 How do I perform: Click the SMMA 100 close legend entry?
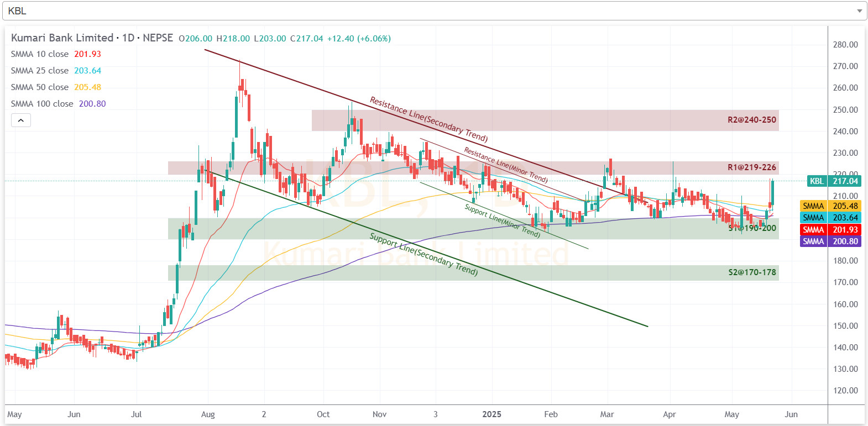(x=58, y=104)
